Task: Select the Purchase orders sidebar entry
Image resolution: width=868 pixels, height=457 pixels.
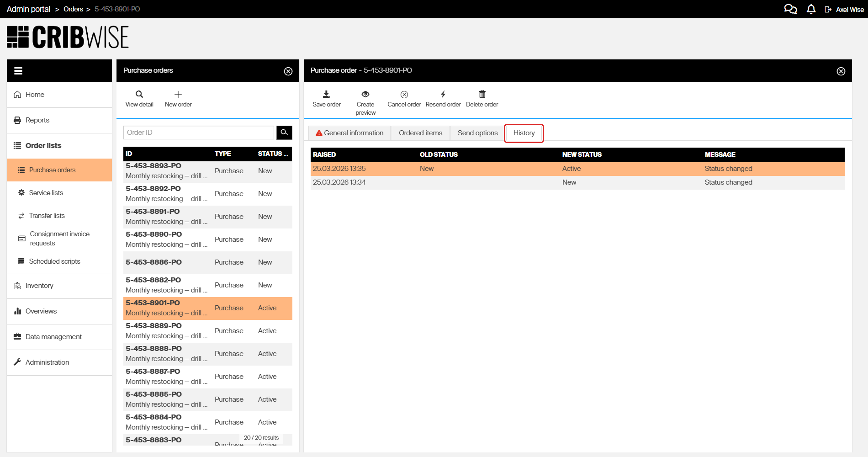Action: click(x=52, y=170)
